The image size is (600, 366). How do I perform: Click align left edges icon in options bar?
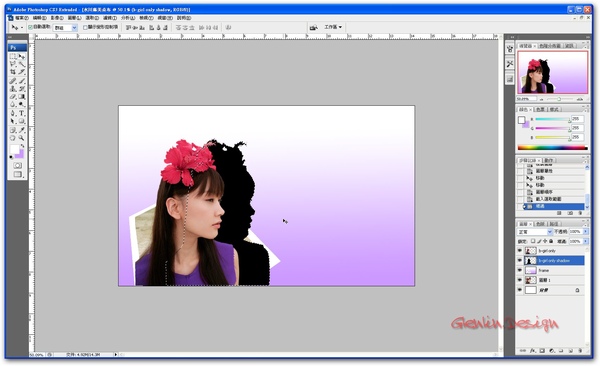[152, 28]
